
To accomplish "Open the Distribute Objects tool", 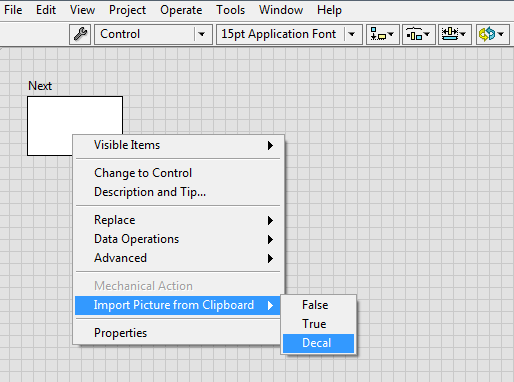I will click(419, 34).
